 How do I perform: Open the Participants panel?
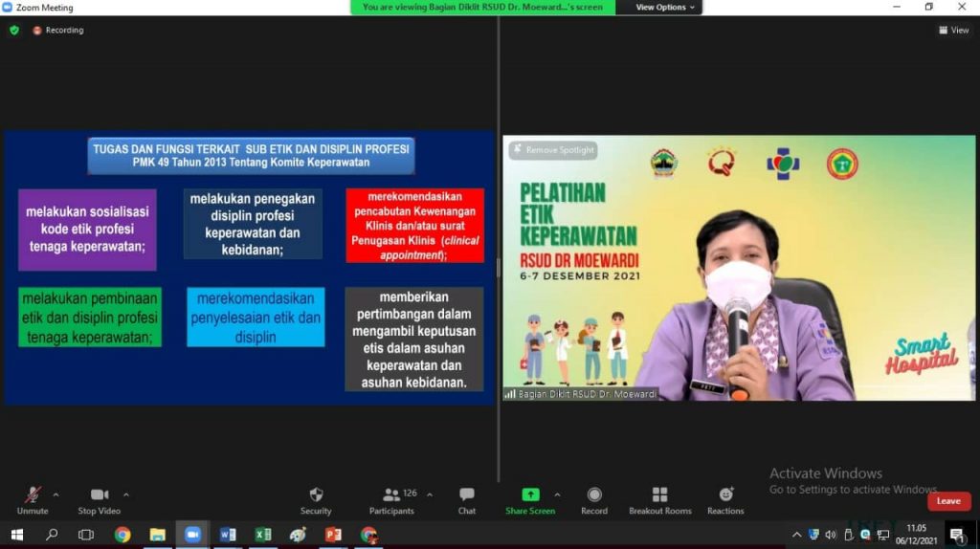[x=391, y=501]
